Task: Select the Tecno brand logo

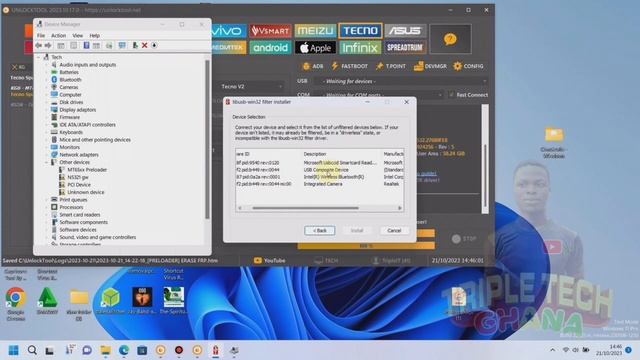Action: click(x=360, y=31)
